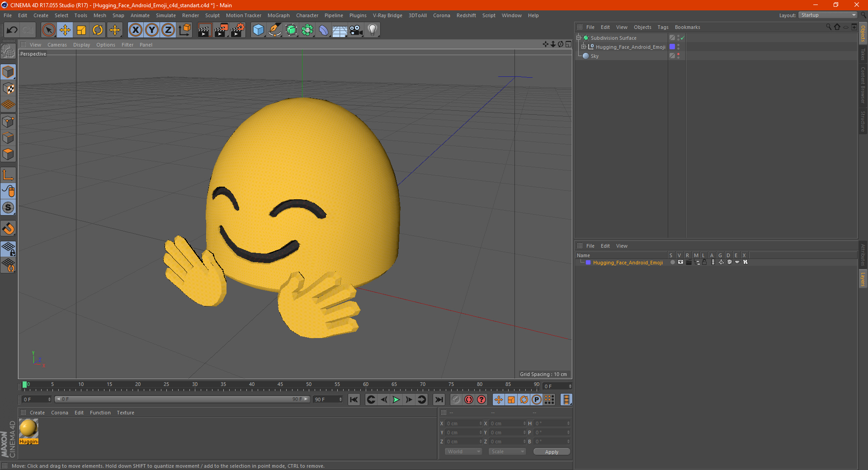The width and height of the screenshot is (868, 470).
Task: Click the X position input field
Action: pos(463,423)
